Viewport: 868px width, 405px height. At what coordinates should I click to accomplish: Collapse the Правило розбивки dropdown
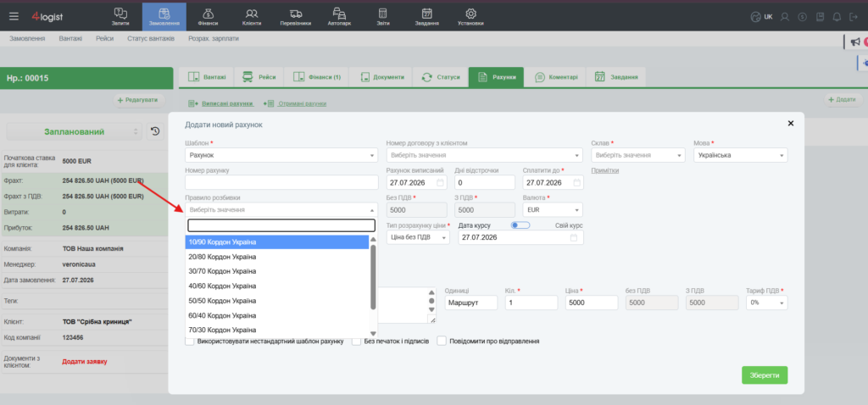click(281, 209)
